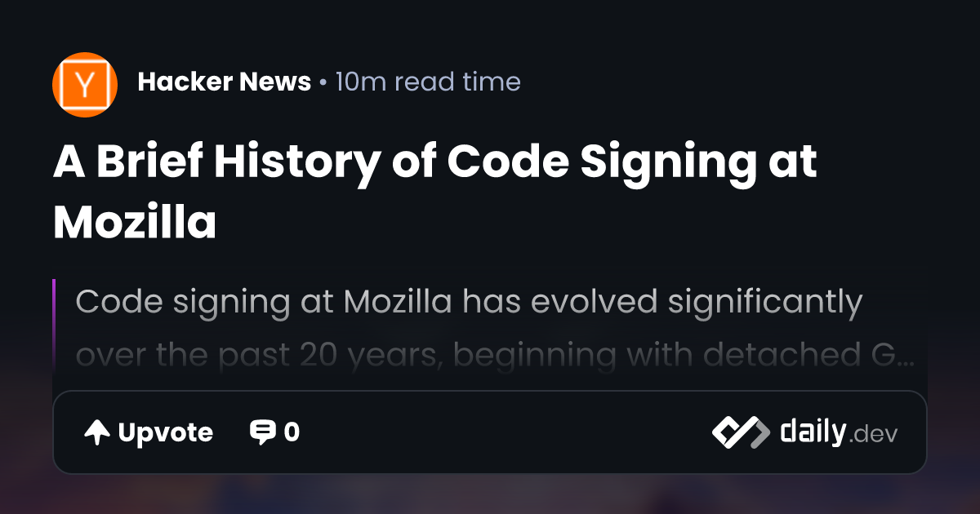The width and height of the screenshot is (980, 514).
Task: Click the daily.dev diamond logo mark
Action: coord(741,432)
